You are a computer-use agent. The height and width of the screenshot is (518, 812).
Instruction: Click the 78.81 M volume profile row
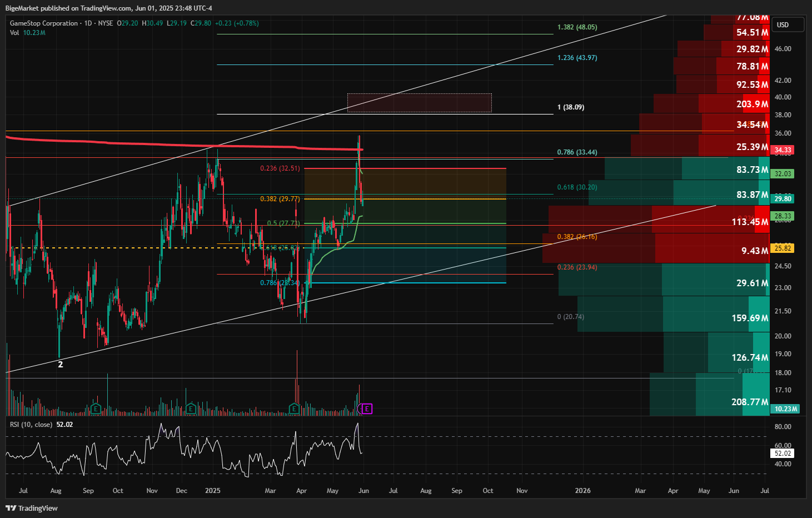coord(721,66)
